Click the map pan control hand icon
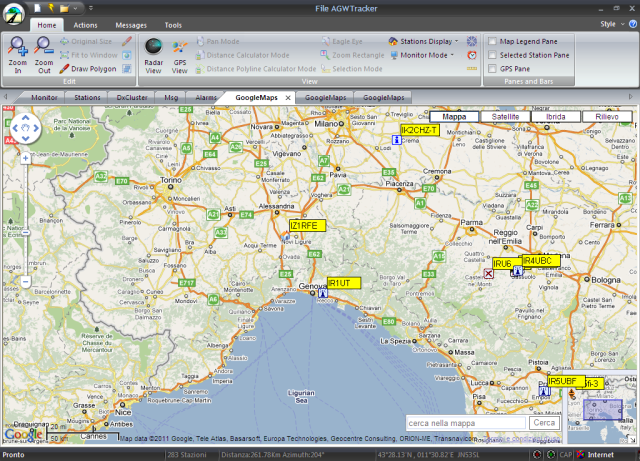Viewport: 640px width, 461px height. [x=25, y=128]
